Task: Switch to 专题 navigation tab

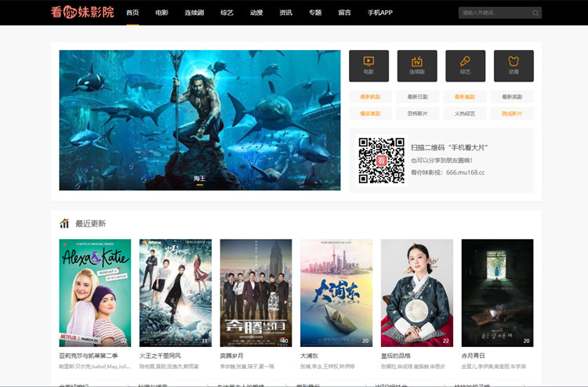Action: 314,13
